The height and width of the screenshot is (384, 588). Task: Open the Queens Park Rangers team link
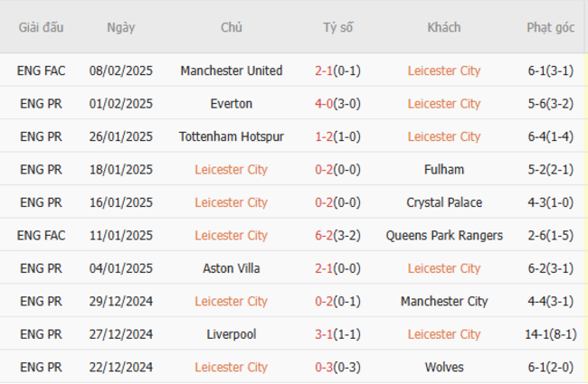444,235
